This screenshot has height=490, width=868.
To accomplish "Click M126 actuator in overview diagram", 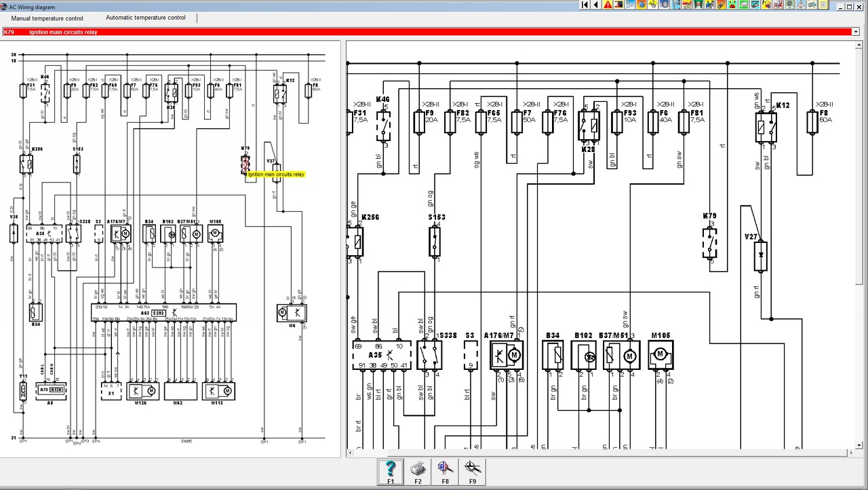I will tap(142, 391).
